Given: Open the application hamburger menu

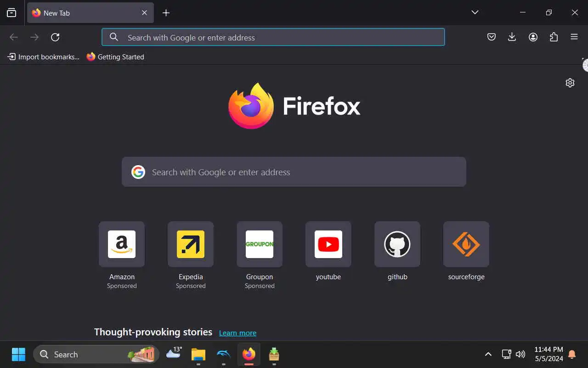Looking at the screenshot, I should pyautogui.click(x=574, y=37).
